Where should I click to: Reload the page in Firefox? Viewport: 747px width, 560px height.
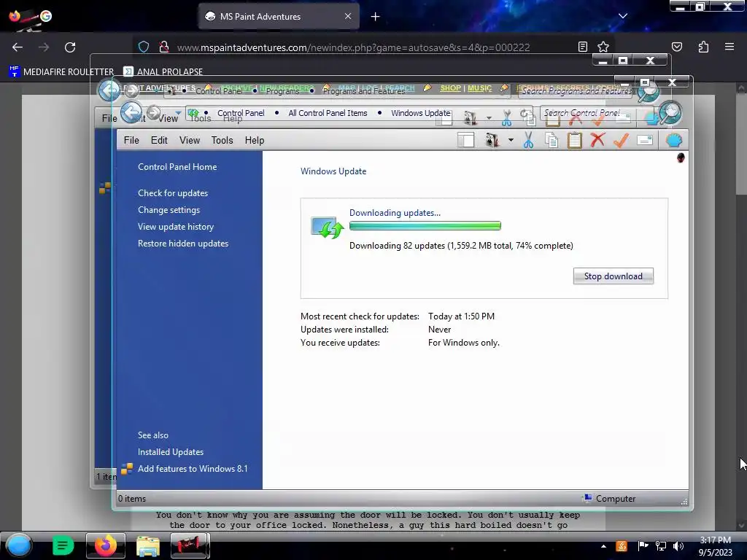[70, 47]
